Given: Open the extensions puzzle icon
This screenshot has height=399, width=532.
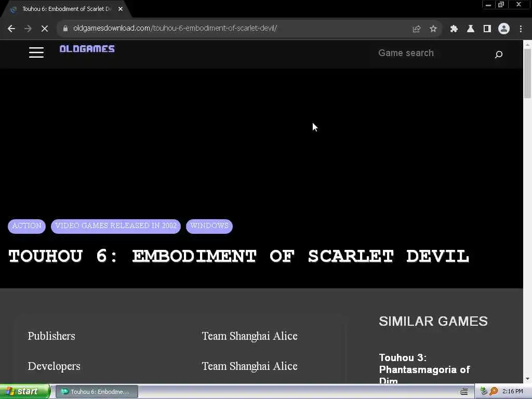Looking at the screenshot, I should pyautogui.click(x=454, y=29).
